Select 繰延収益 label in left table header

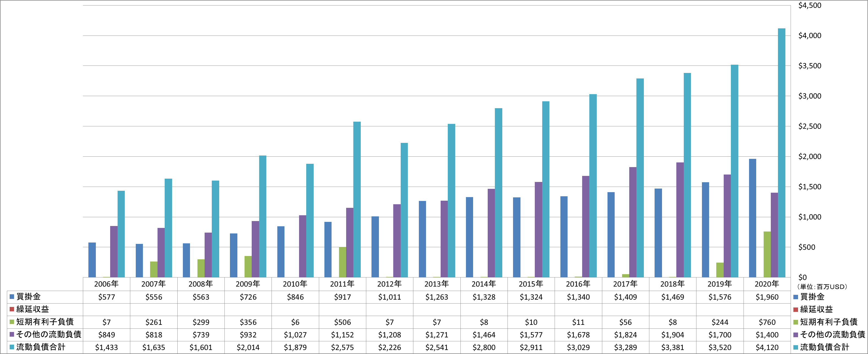point(32,309)
